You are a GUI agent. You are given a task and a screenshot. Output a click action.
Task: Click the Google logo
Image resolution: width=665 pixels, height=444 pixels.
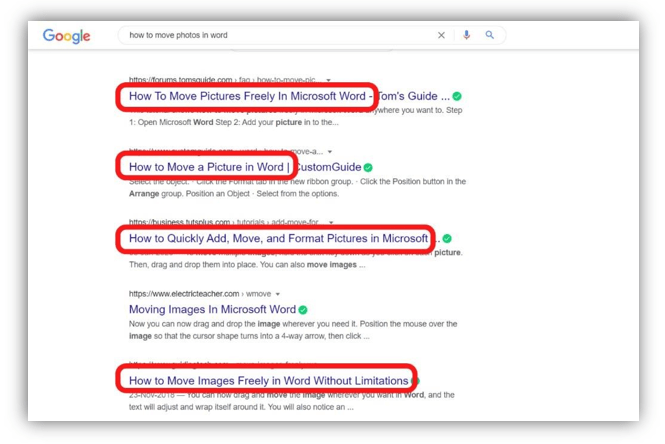click(x=67, y=36)
